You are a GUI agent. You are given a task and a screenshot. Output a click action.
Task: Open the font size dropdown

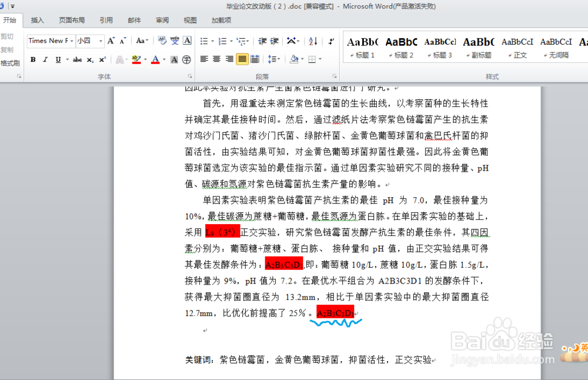[100, 41]
